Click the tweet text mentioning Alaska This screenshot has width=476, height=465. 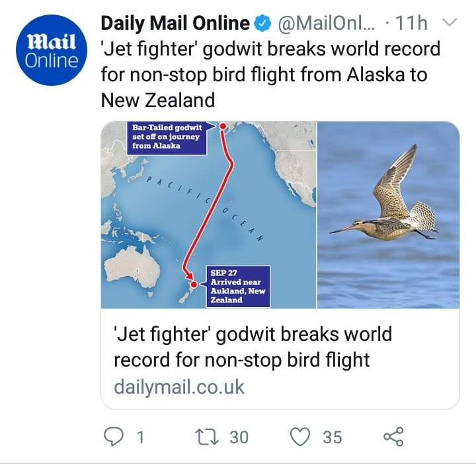tap(270, 75)
